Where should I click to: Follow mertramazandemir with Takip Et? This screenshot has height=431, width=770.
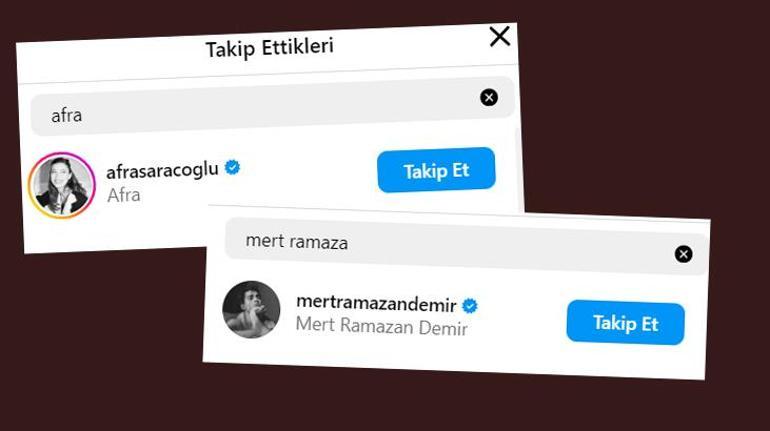click(625, 323)
